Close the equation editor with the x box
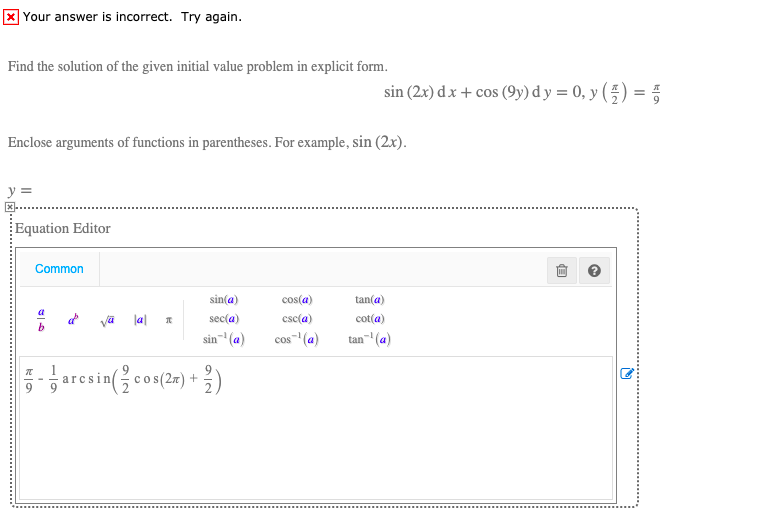This screenshot has height=520, width=783. point(10,207)
